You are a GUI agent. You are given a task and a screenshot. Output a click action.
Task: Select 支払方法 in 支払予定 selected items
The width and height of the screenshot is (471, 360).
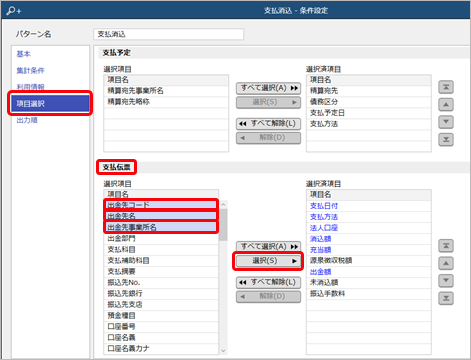click(369, 124)
